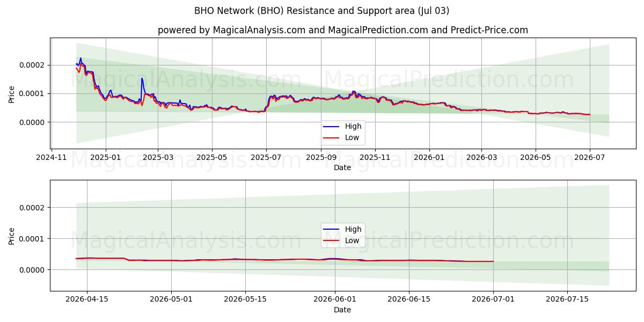Click the '2026-01' x-axis label on the top chart
Image resolution: width=644 pixels, height=322 pixels.
click(x=429, y=157)
